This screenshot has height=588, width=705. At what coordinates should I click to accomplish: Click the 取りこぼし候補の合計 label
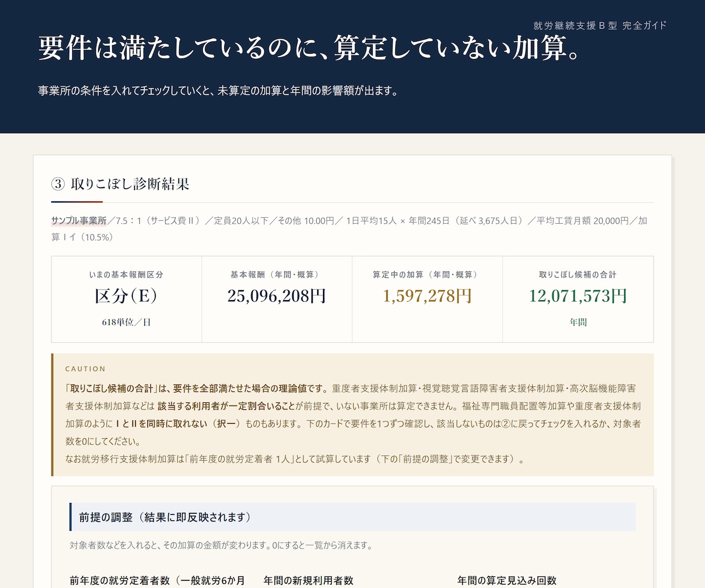[x=578, y=275]
